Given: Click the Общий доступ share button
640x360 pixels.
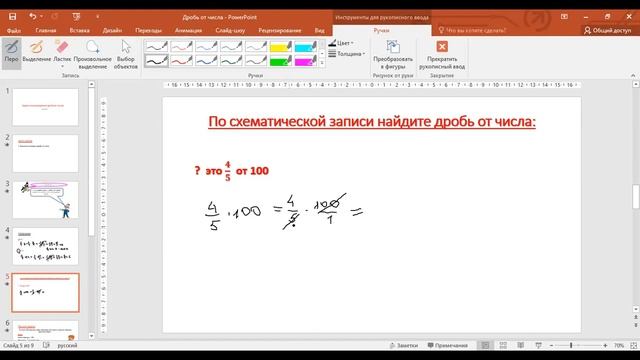Looking at the screenshot, I should [x=607, y=30].
